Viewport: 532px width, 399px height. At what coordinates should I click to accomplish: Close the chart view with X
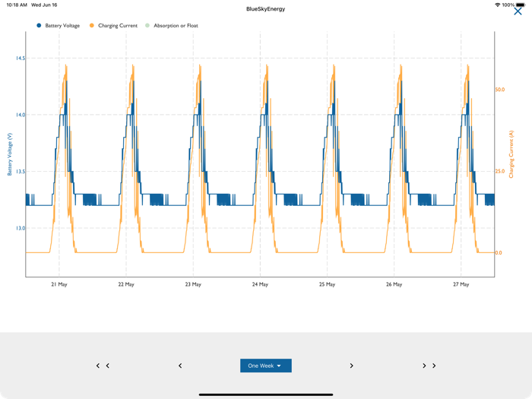tap(518, 11)
